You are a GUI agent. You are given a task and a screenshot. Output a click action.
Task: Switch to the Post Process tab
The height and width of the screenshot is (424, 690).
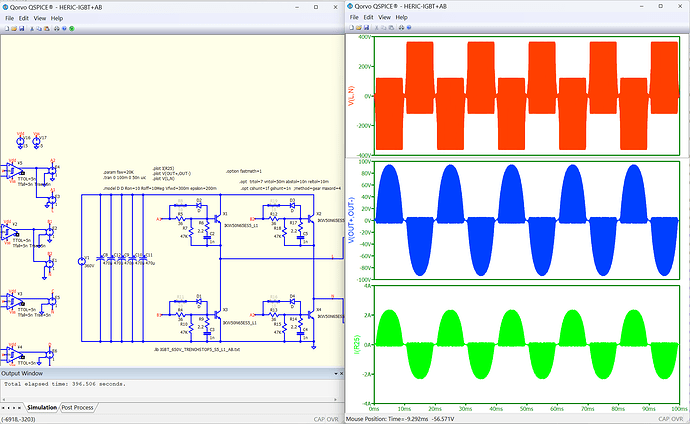coord(77,408)
